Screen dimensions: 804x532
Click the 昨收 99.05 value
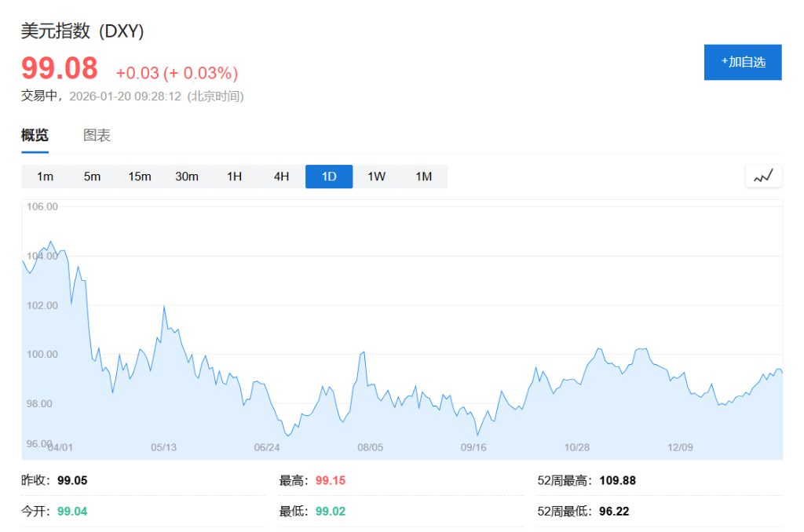click(72, 480)
